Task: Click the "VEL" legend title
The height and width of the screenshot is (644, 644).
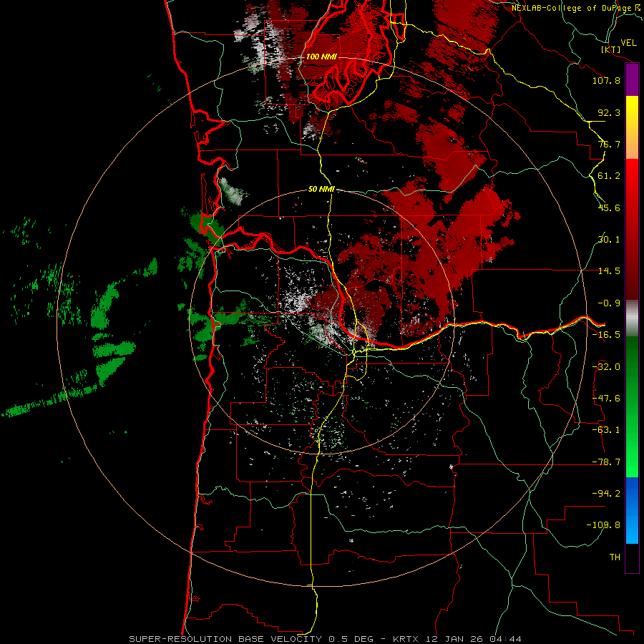Action: click(628, 43)
